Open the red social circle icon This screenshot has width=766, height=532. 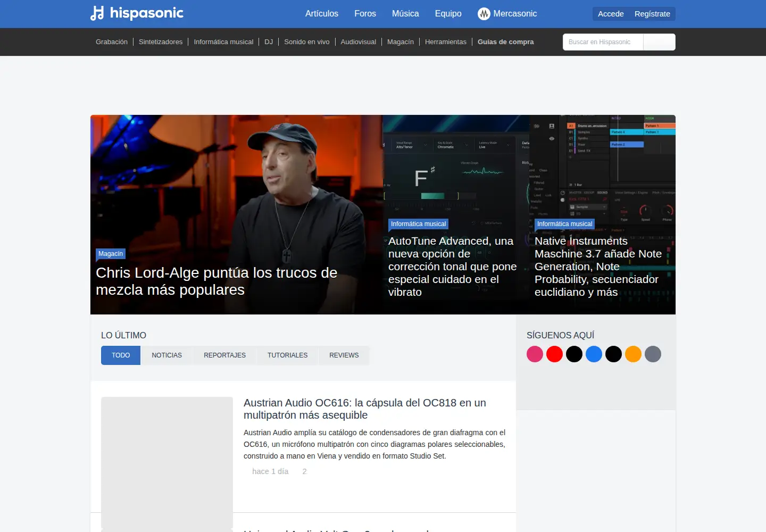[554, 354]
